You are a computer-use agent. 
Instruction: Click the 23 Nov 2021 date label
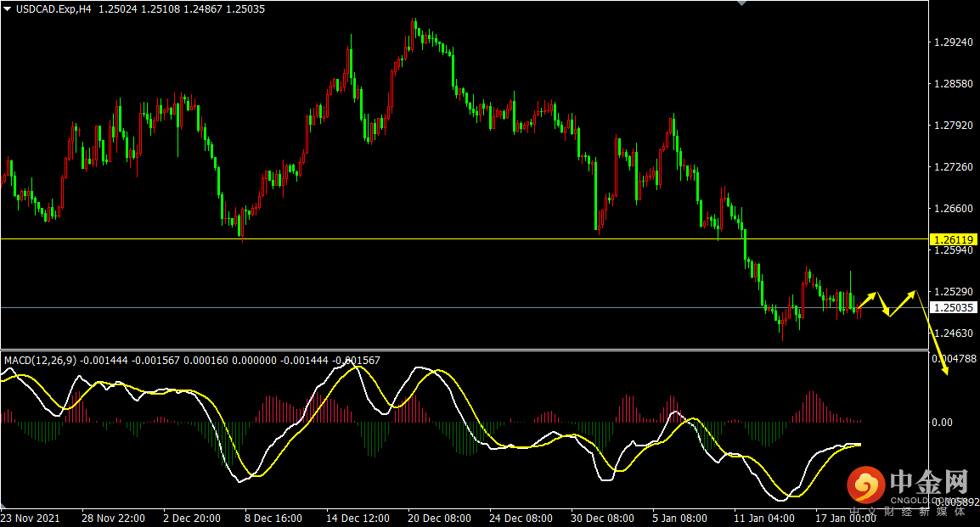pos(31,518)
